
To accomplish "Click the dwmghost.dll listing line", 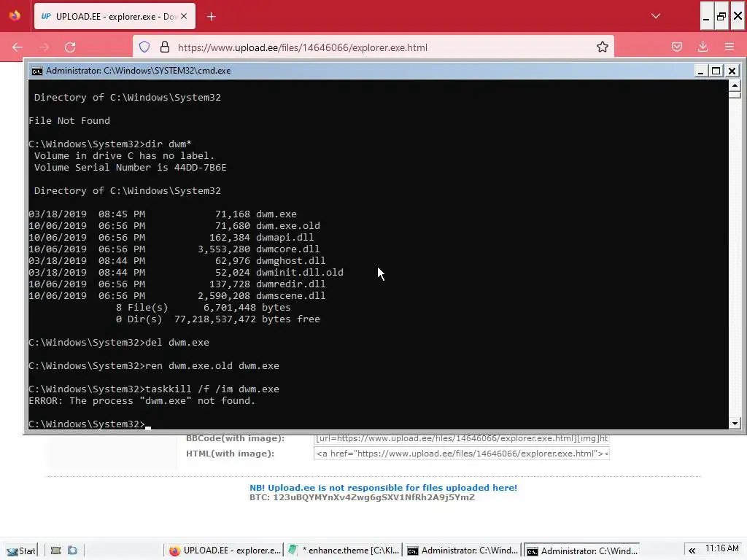I will 177,260.
